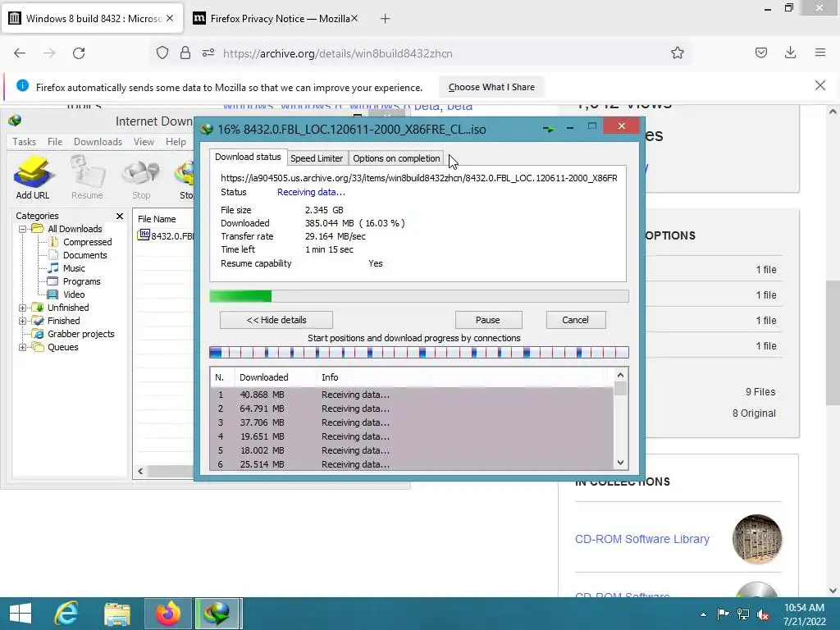Open the shield tracking protection icon

pyautogui.click(x=162, y=53)
